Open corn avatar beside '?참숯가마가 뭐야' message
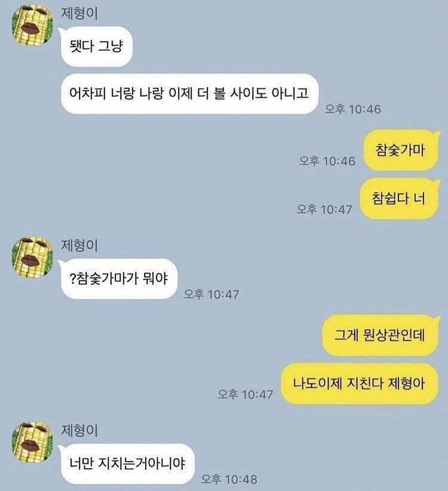Screen dimensions: 448x491 point(32,257)
